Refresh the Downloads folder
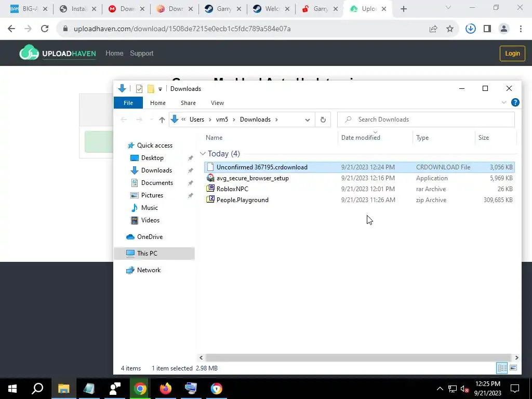This screenshot has height=399, width=532. click(x=323, y=119)
